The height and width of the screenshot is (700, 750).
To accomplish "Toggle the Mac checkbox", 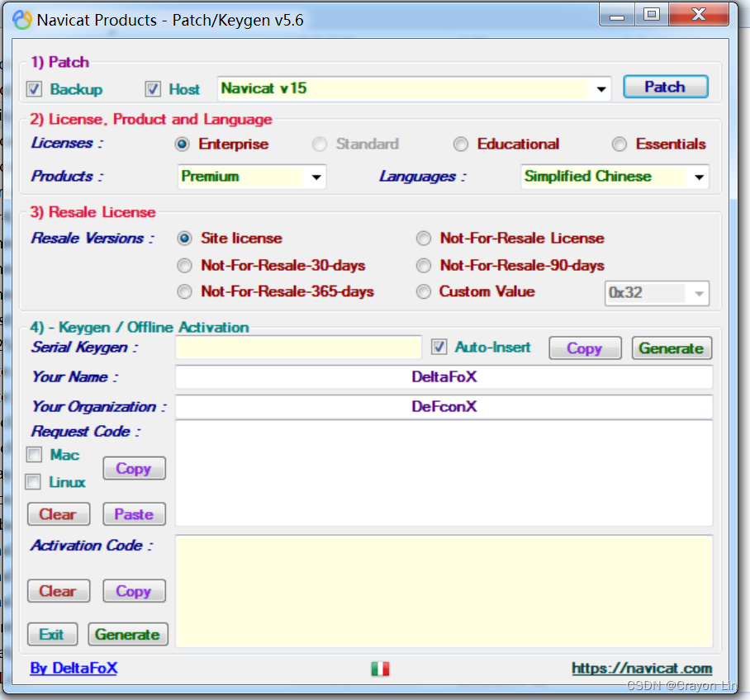I will point(34,454).
